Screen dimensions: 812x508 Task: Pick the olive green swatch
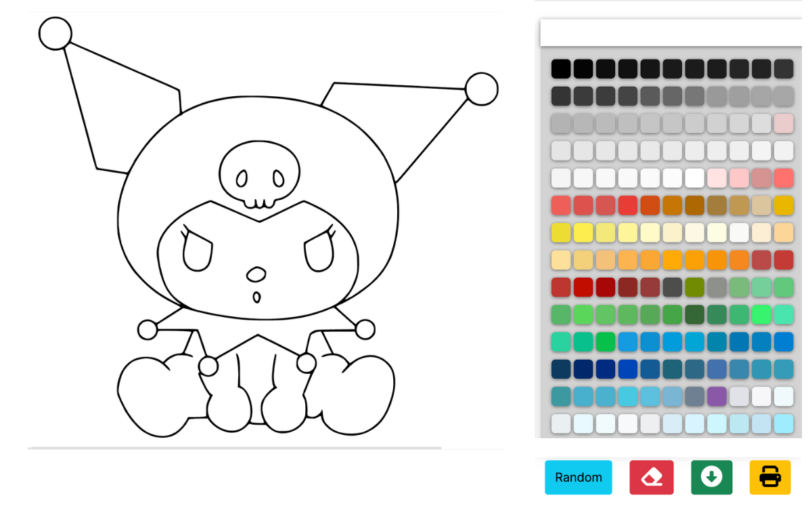(694, 287)
